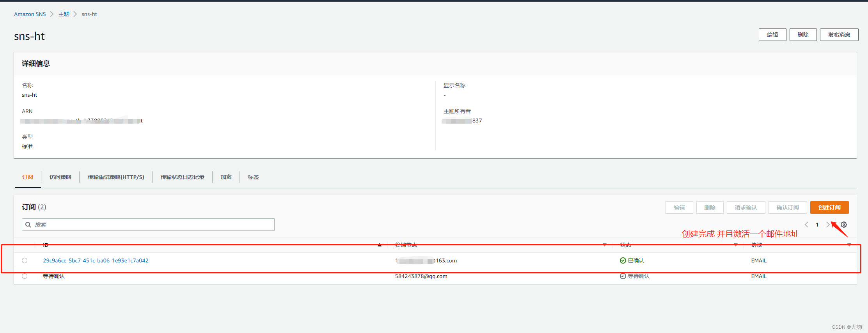Click the subscriptions 编辑 button
The height and width of the screenshot is (333, 868).
679,207
